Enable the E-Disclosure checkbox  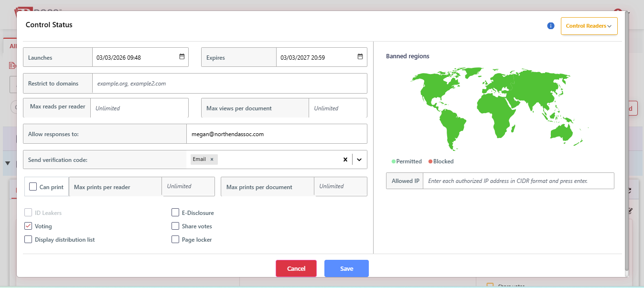tap(175, 213)
